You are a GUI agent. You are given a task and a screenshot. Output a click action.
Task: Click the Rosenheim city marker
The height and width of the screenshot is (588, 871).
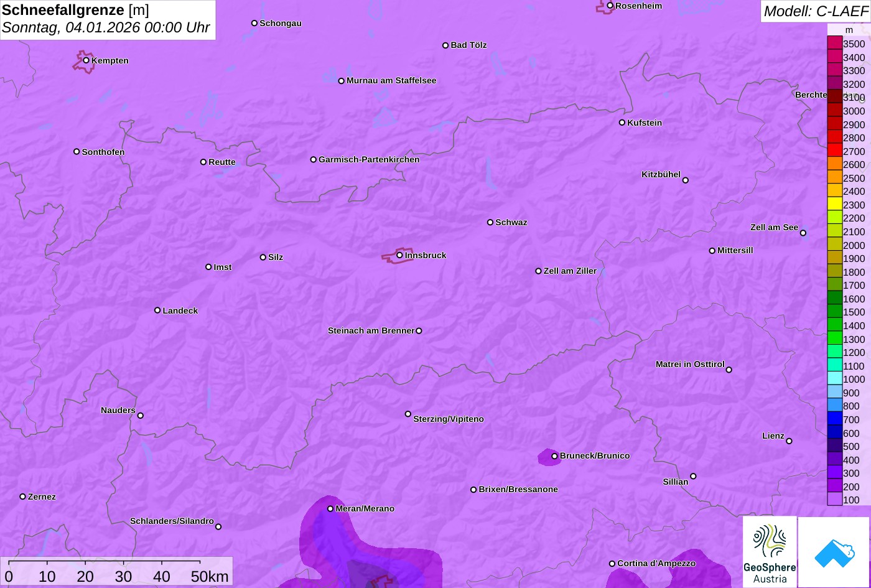tap(610, 6)
